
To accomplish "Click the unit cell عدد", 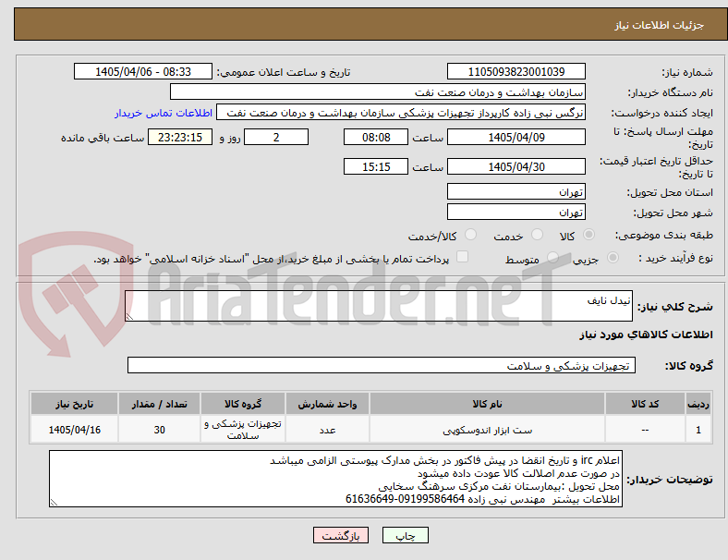I will tap(327, 430).
